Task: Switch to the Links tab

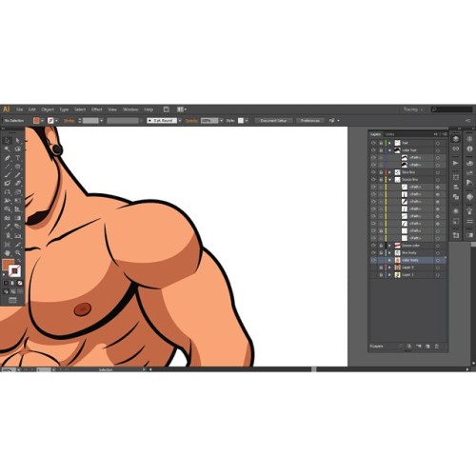Action: [389, 134]
